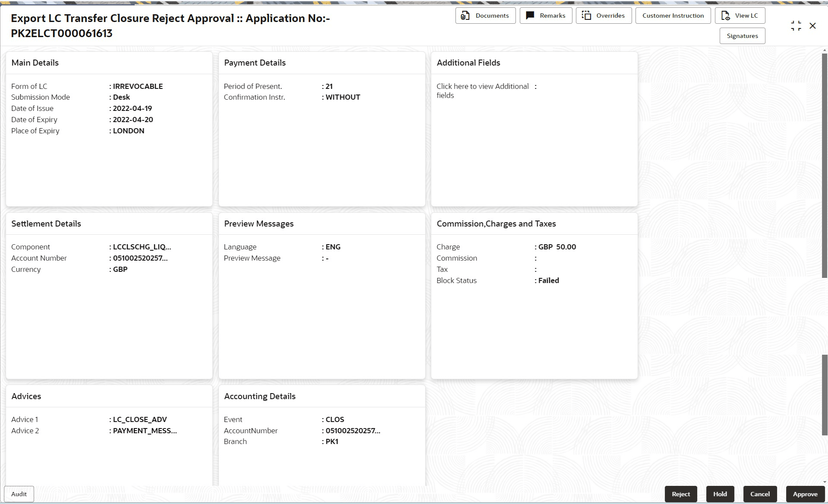Reject the application
The height and width of the screenshot is (504, 828).
coord(681,494)
